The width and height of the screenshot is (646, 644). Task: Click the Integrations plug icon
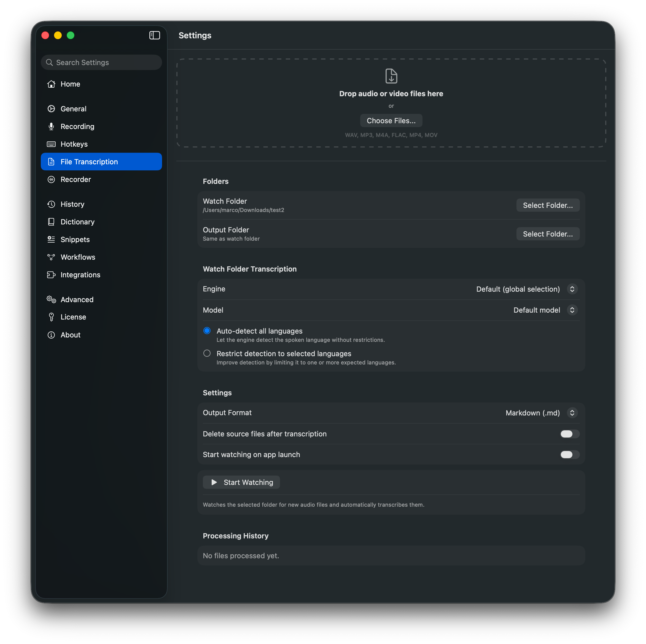click(x=51, y=275)
